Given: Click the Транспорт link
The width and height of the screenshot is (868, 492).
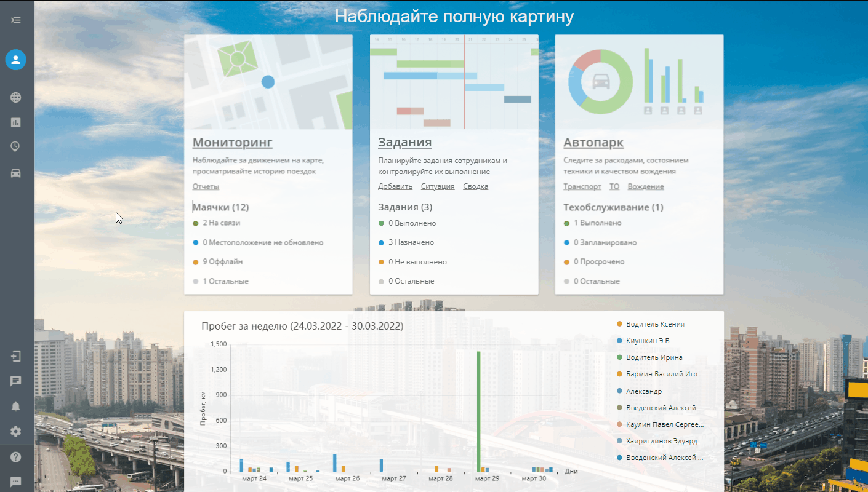Looking at the screenshot, I should (582, 186).
